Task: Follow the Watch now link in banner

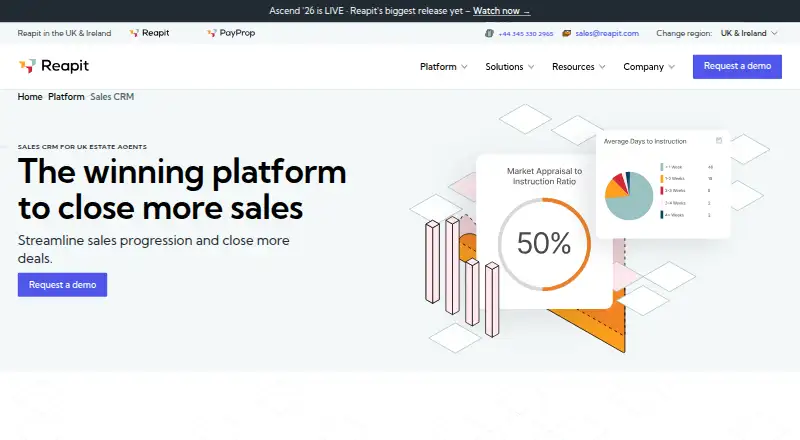Action: tap(502, 11)
